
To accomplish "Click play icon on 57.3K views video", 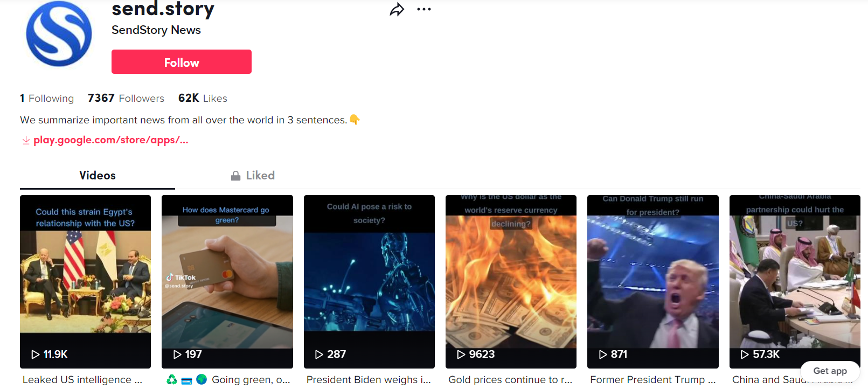I will pos(745,355).
